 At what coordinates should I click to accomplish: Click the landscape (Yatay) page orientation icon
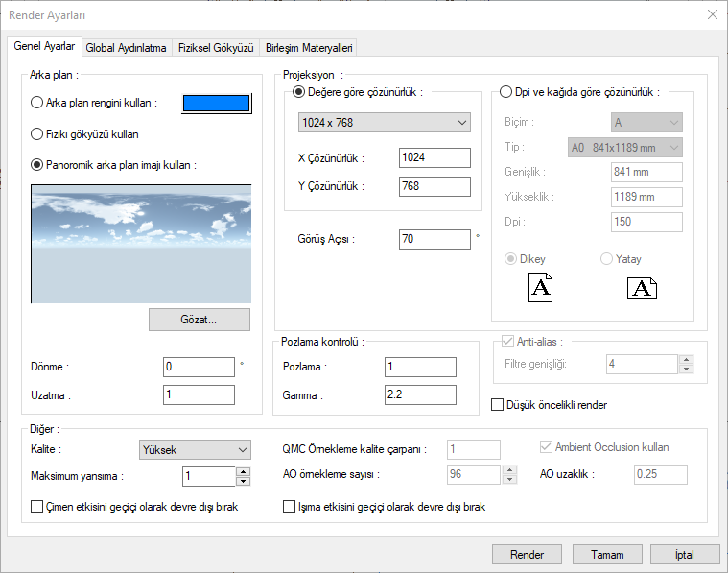(642, 287)
